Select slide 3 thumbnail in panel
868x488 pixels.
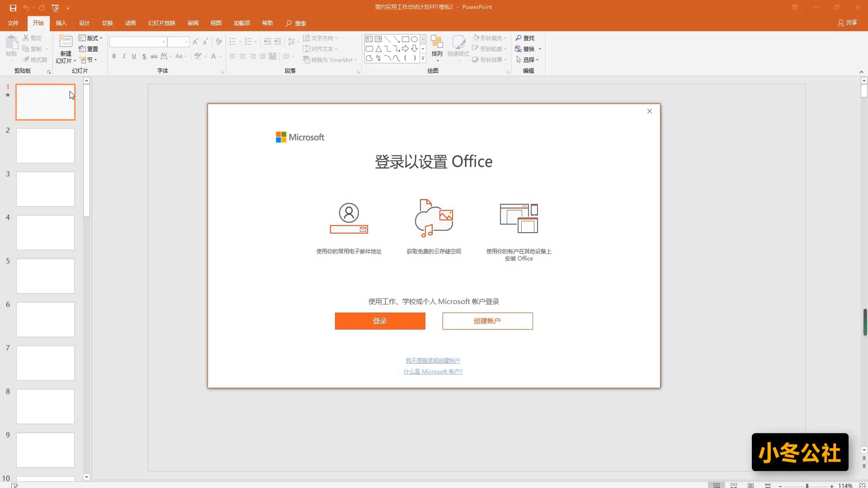tap(45, 189)
